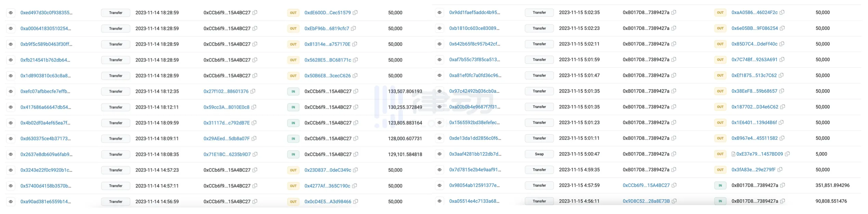Screen dimensions: 868x214
Task: Open transaction hash 0xefc07afbbecfe7effb
Action: 45,91
